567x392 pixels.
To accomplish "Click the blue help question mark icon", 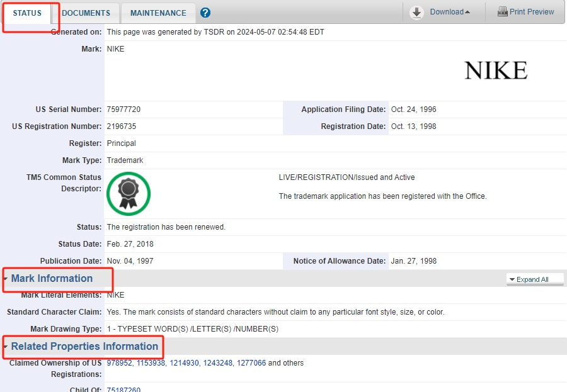I will pos(205,13).
